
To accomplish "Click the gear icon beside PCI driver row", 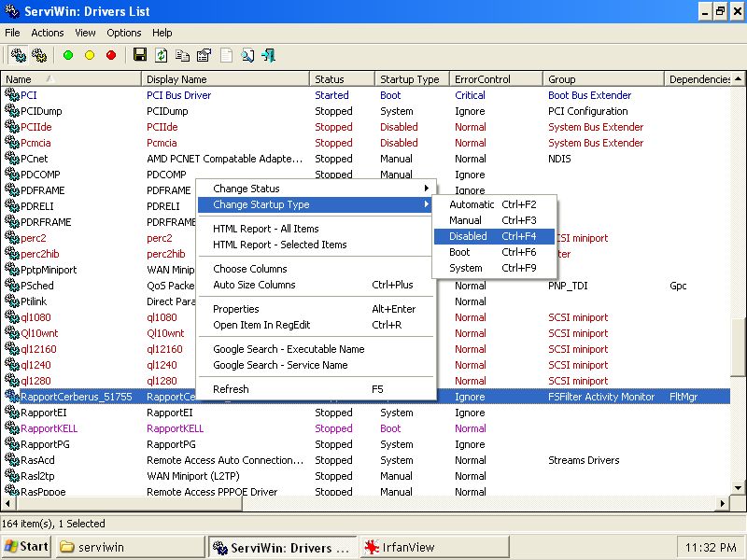I will [x=11, y=95].
